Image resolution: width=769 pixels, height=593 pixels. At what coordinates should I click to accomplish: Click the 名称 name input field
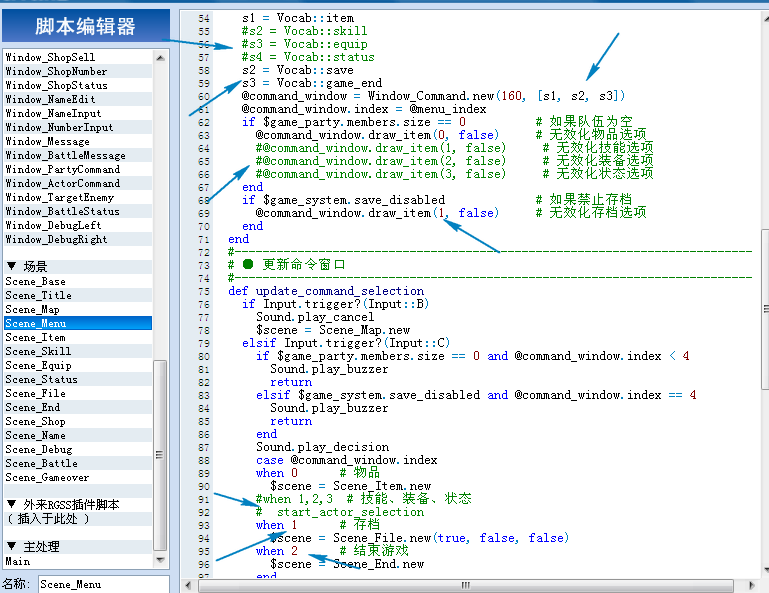click(103, 584)
